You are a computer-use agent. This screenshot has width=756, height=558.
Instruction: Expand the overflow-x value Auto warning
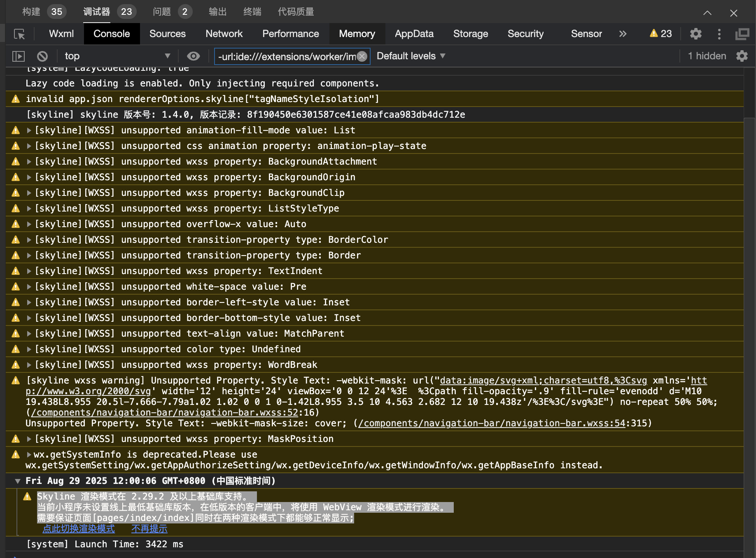click(29, 224)
